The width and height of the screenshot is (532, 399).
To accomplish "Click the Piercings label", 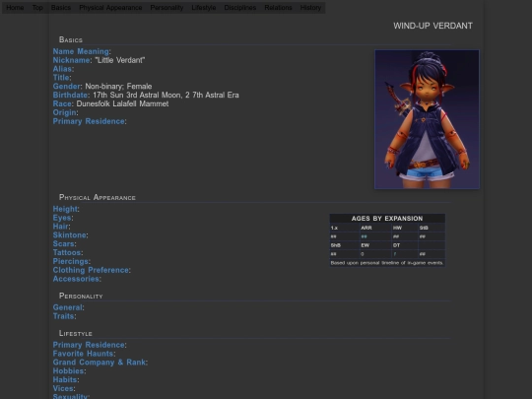I will click(71, 262).
